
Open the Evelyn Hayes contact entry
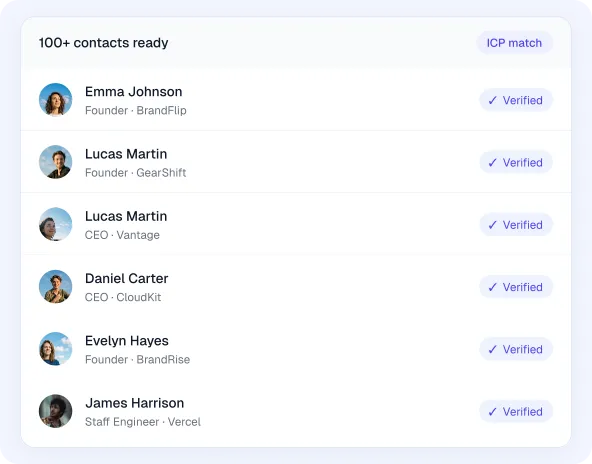tap(296, 349)
